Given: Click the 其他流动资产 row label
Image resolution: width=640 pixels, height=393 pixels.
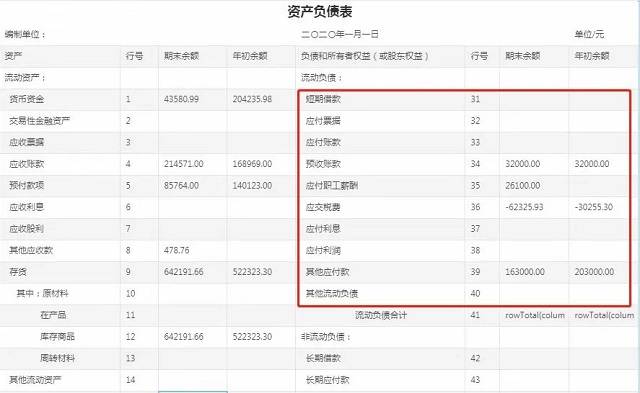Looking at the screenshot, I should coord(36,380).
